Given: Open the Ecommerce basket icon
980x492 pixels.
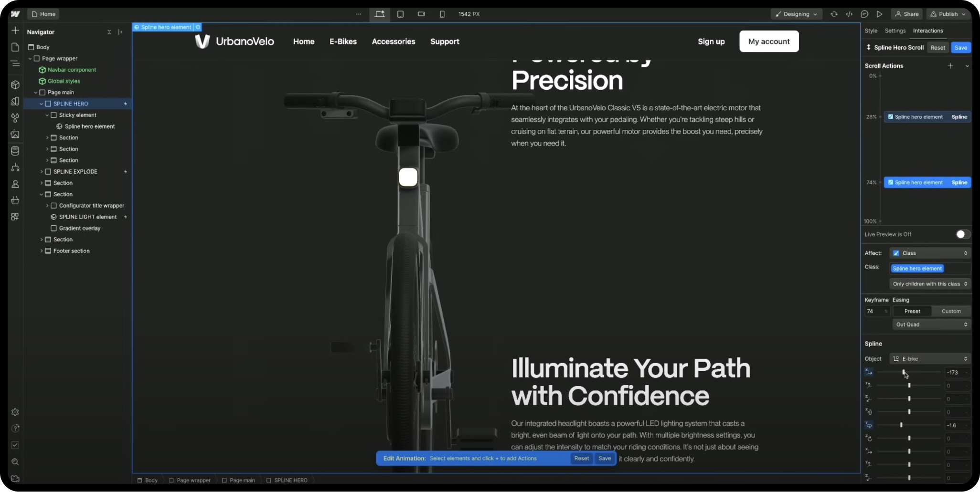Looking at the screenshot, I should pos(15,200).
